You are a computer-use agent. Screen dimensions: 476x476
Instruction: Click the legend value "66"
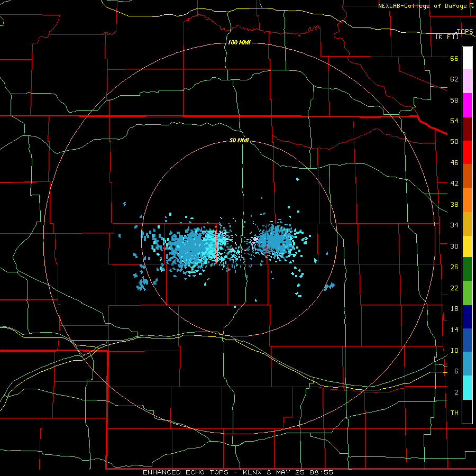click(x=454, y=58)
